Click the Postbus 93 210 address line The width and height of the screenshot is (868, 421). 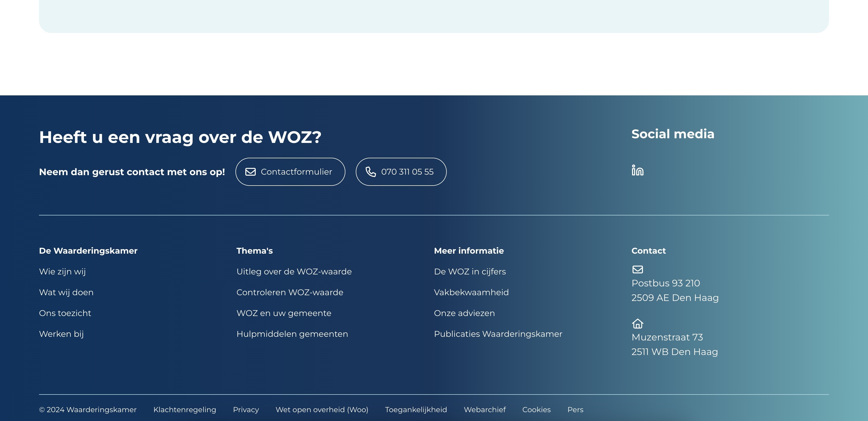tap(666, 283)
